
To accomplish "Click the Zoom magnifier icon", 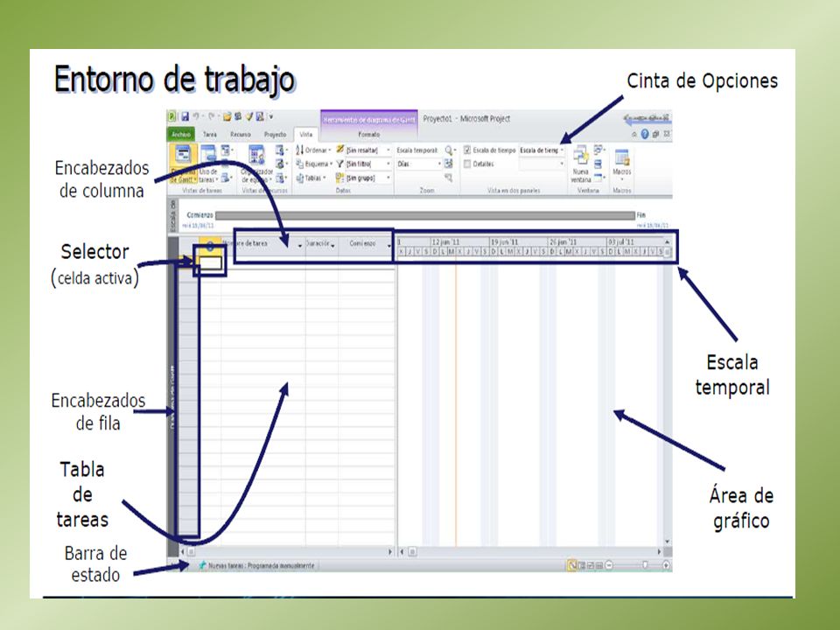I will pos(450,150).
